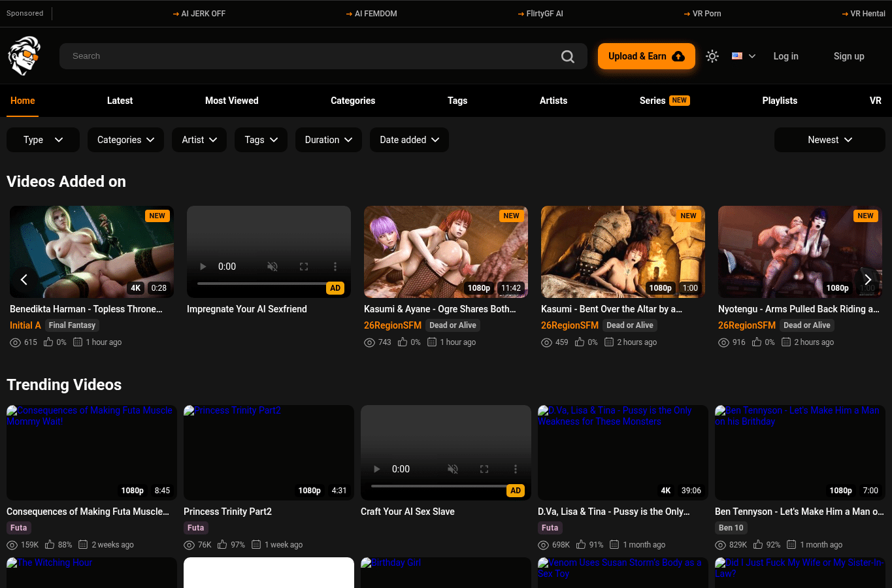Open the Categories tab in the main navigation

pos(353,101)
